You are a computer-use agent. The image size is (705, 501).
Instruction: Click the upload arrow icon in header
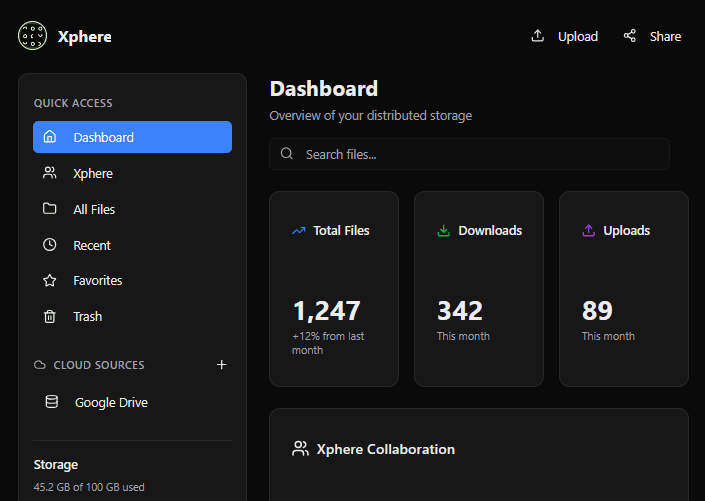pos(538,36)
